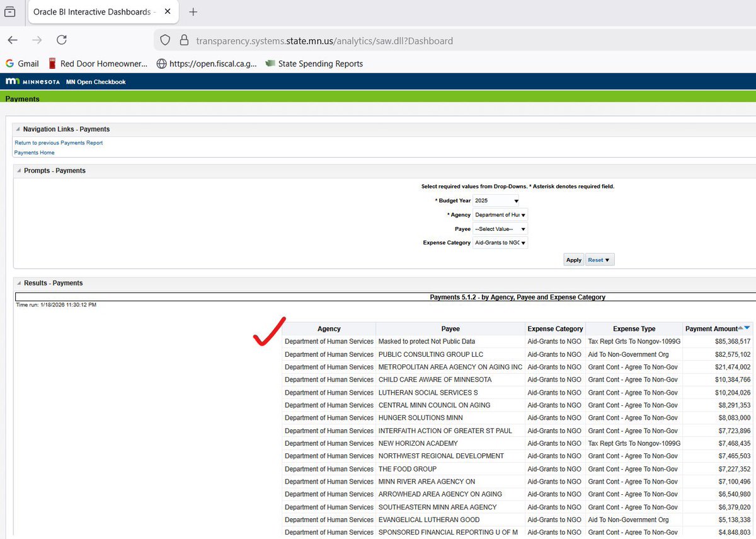This screenshot has height=539, width=756.
Task: Sort Payment Amount descending arrow
Action: 747,328
